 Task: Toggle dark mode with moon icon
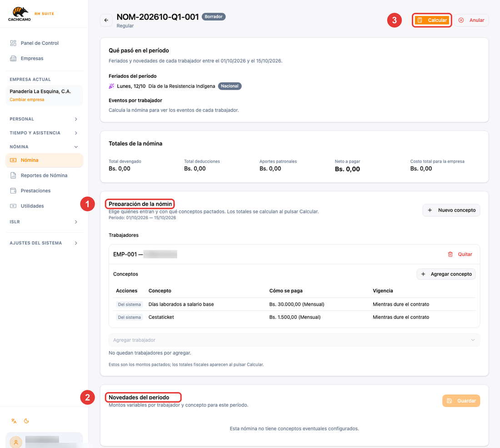point(26,421)
